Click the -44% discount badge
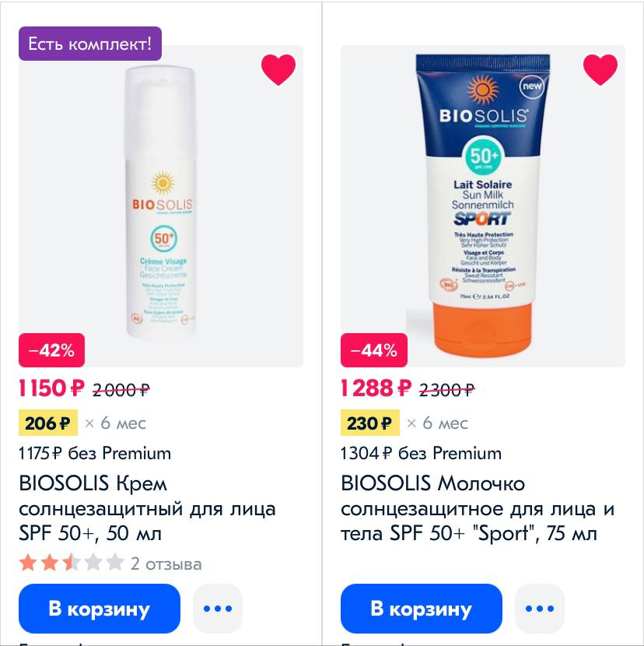This screenshot has height=646, width=644. coord(374,350)
